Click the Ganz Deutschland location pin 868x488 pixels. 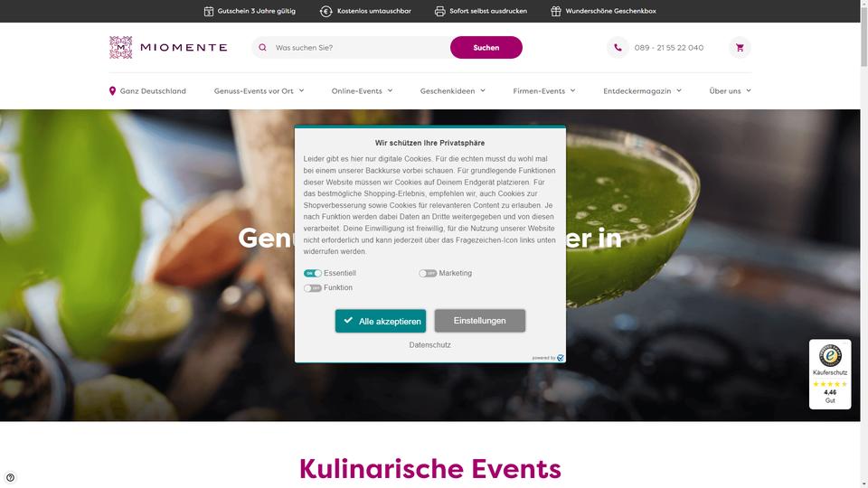pyautogui.click(x=112, y=90)
